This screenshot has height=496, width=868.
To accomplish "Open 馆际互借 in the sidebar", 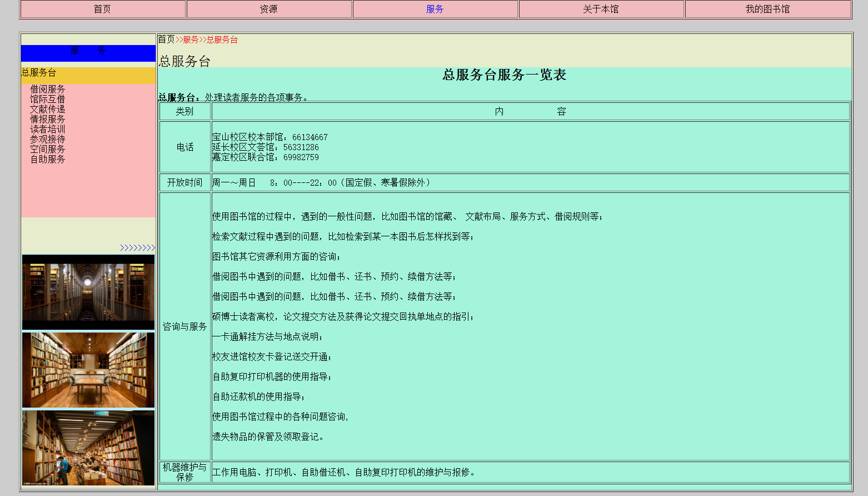I will 48,99.
